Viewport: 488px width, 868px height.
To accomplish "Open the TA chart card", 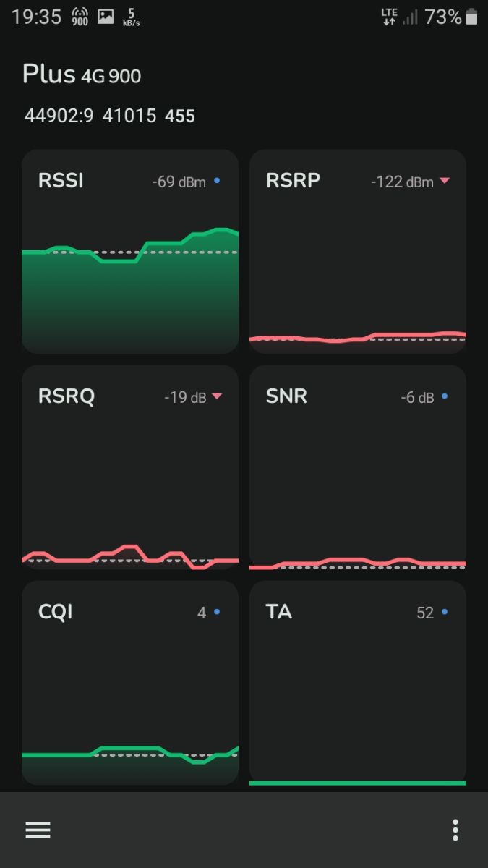I will point(358,682).
